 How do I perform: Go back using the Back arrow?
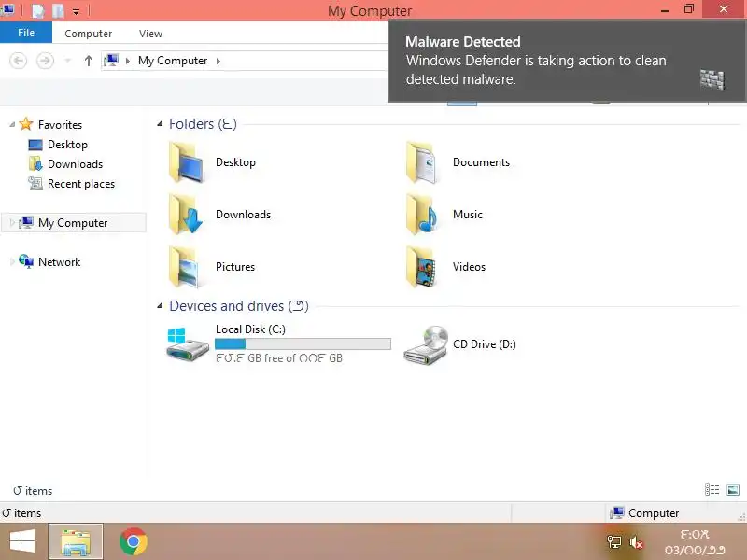[18, 61]
